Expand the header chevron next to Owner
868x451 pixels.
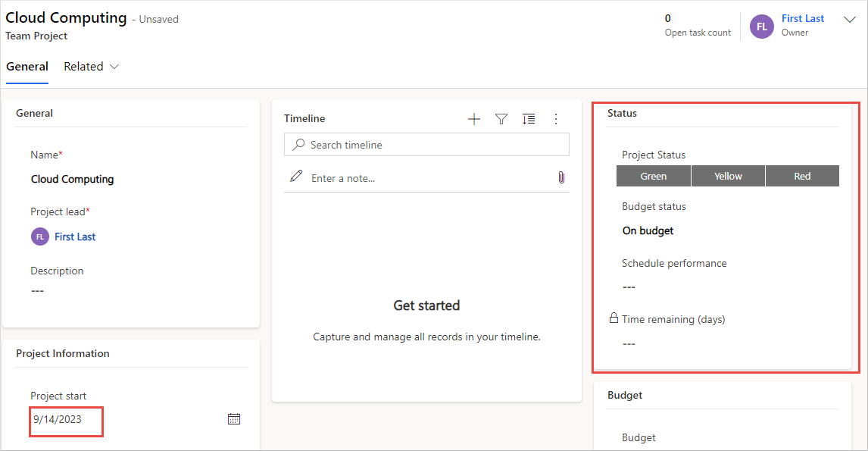pos(850,20)
